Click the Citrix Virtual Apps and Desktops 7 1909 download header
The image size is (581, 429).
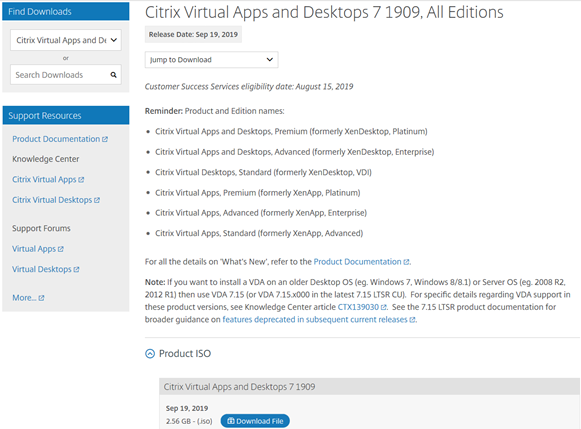point(369,387)
